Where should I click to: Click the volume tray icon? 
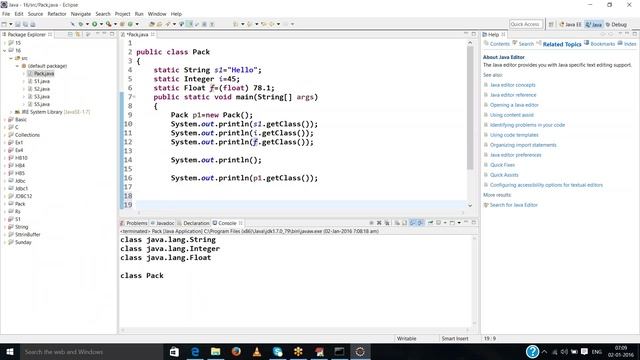click(x=564, y=351)
